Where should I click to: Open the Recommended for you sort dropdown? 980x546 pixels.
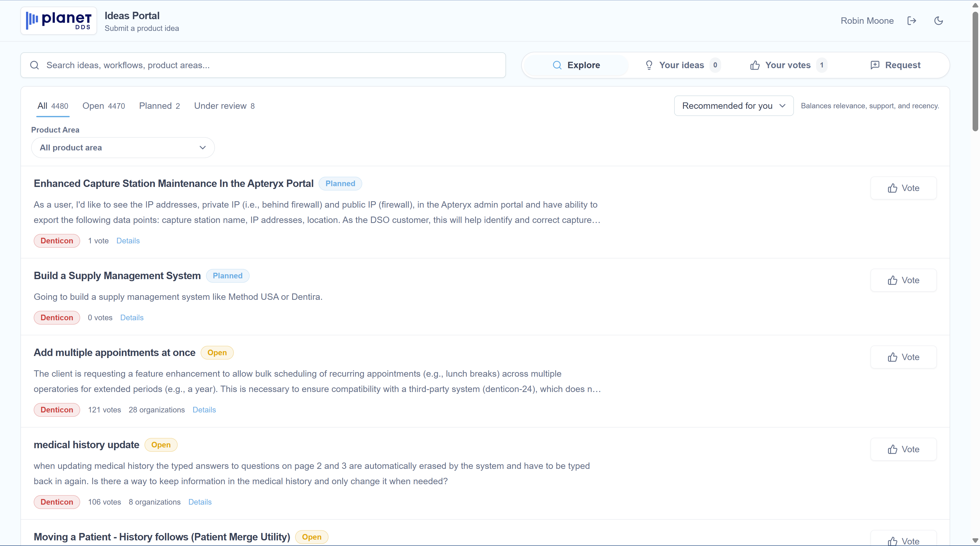733,106
